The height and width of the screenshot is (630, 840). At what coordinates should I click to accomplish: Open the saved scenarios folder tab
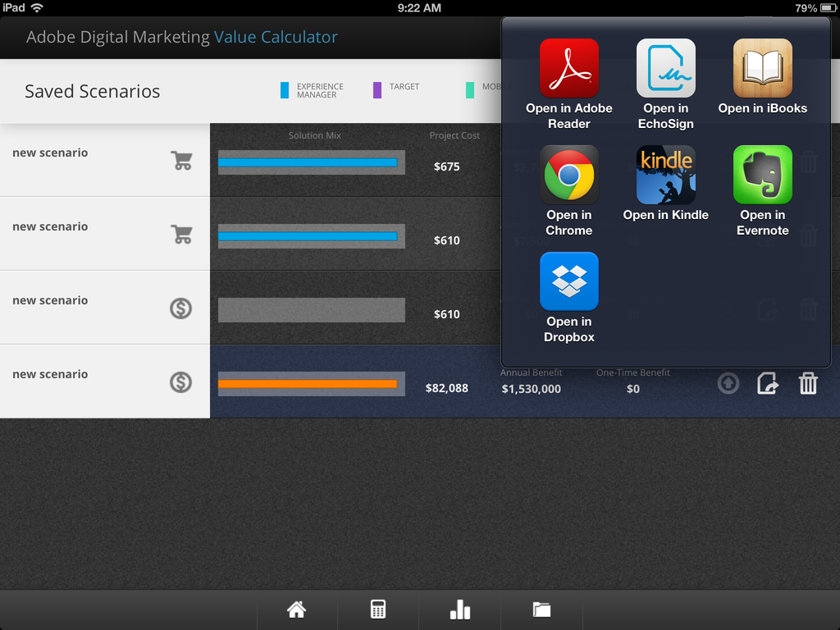tap(541, 609)
